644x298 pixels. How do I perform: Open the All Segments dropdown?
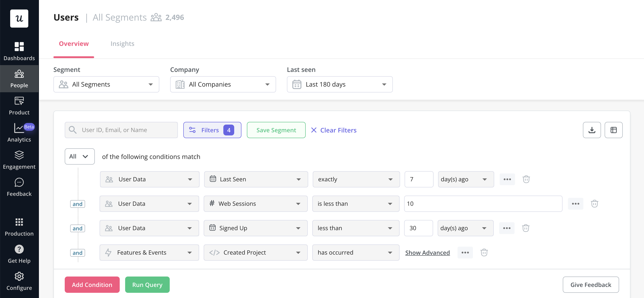click(x=106, y=84)
